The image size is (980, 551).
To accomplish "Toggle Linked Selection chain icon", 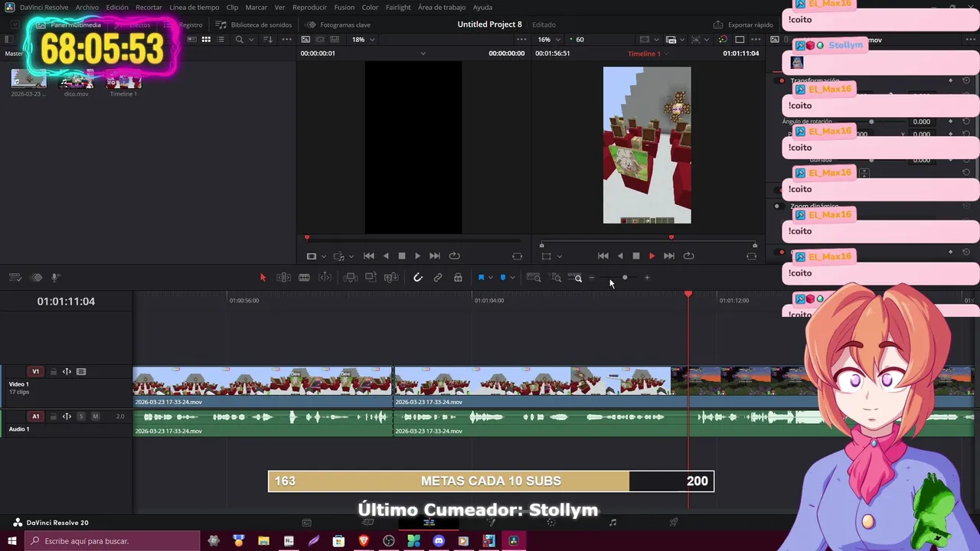I will (x=438, y=278).
